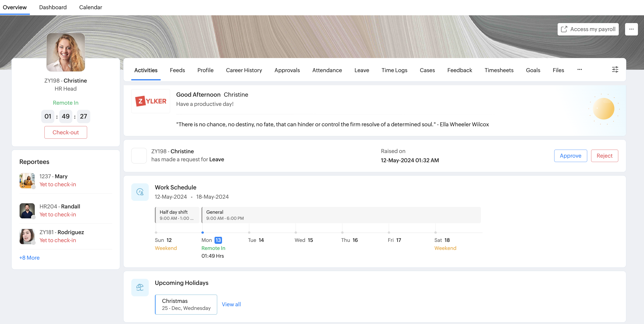The height and width of the screenshot is (324, 644).
Task: Select Thu 16 in work schedule
Action: point(349,240)
